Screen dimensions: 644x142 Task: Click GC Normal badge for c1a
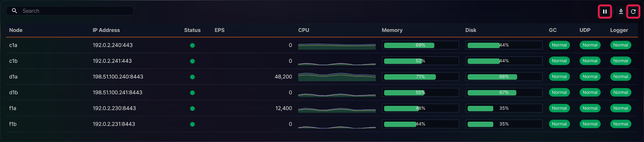click(559, 45)
